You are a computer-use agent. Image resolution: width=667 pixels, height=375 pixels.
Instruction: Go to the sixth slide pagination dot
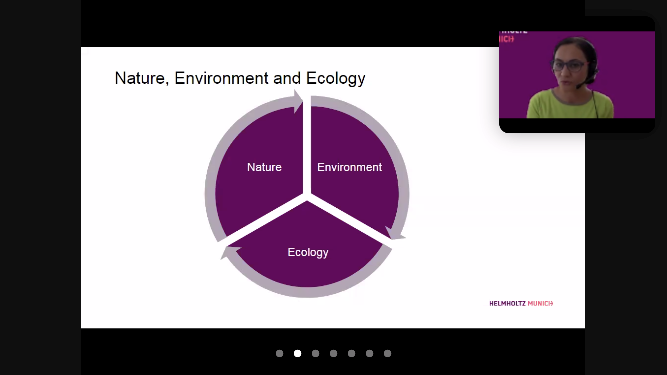(369, 353)
